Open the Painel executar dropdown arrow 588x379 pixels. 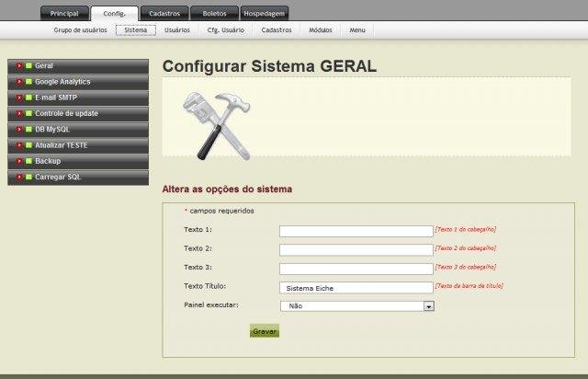(x=429, y=306)
